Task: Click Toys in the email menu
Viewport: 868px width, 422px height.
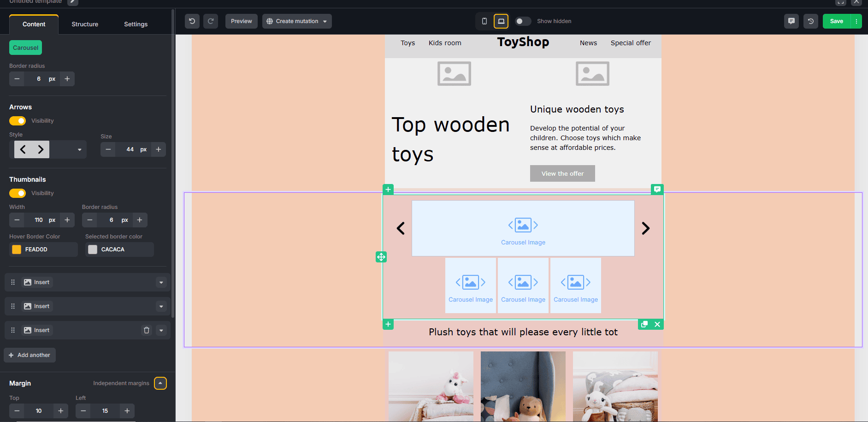Action: click(x=407, y=43)
